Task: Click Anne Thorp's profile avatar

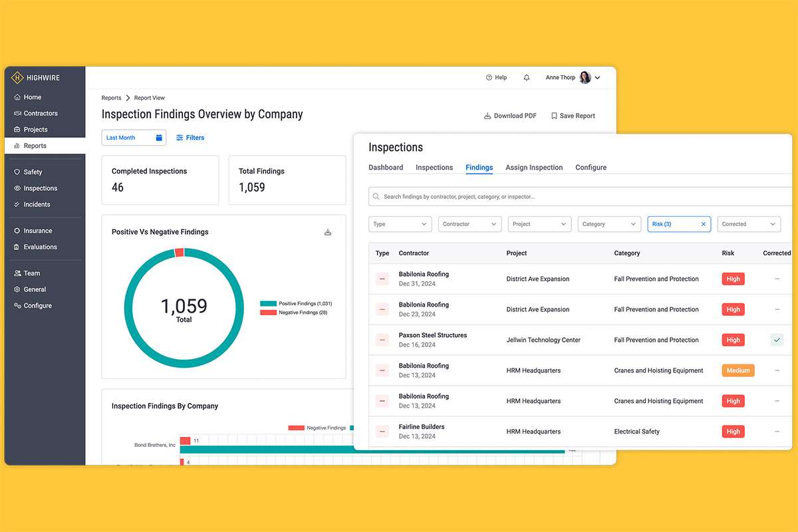Action: coord(585,78)
